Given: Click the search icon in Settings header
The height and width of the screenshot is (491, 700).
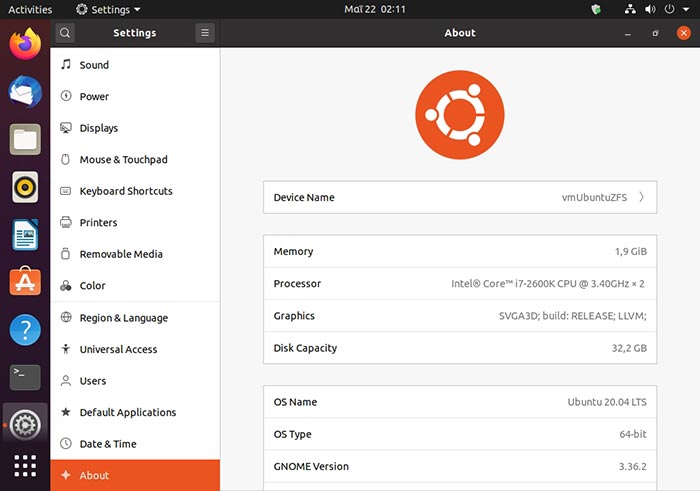Looking at the screenshot, I should 65,33.
